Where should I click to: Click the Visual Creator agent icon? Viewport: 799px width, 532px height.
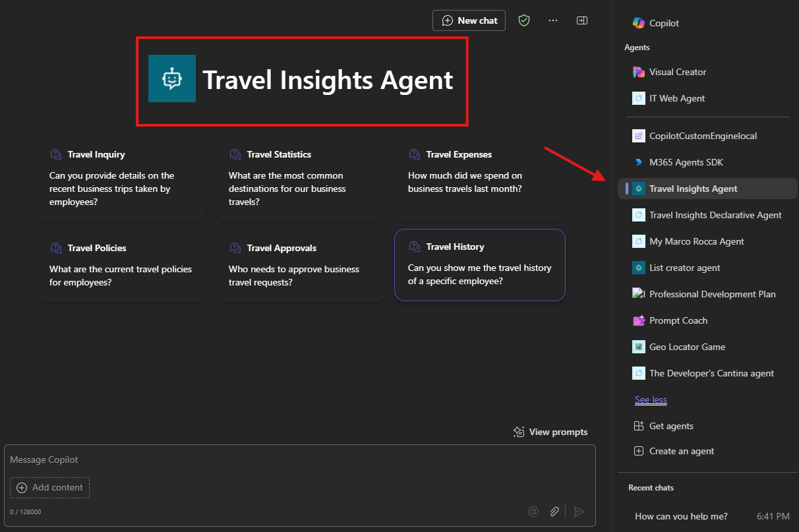(x=638, y=72)
